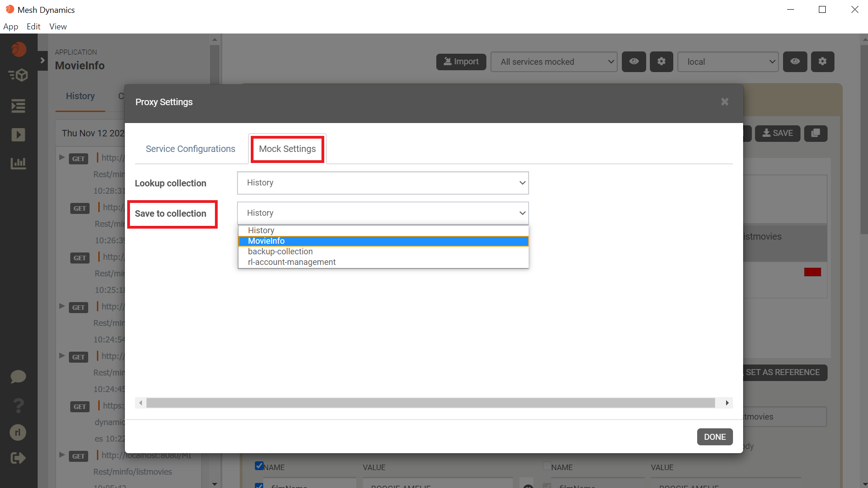Toggle the left NAME column checkbox
Viewport: 868px width, 488px height.
[x=259, y=466]
